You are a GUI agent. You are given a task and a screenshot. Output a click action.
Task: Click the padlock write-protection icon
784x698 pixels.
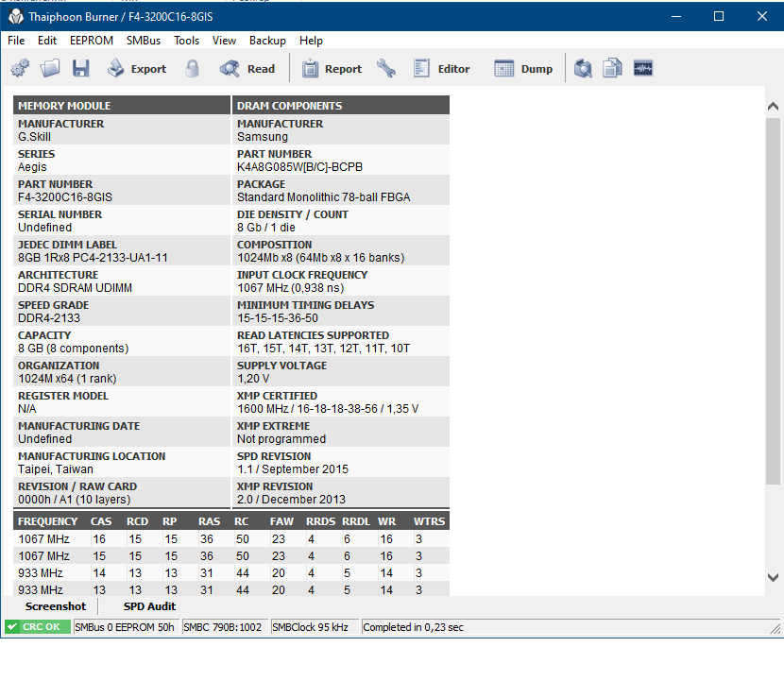(x=192, y=69)
